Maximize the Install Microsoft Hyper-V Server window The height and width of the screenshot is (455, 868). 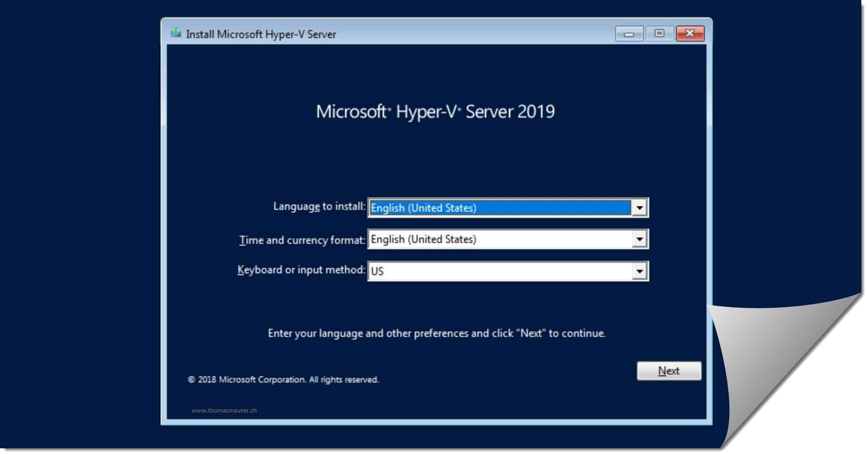point(659,34)
